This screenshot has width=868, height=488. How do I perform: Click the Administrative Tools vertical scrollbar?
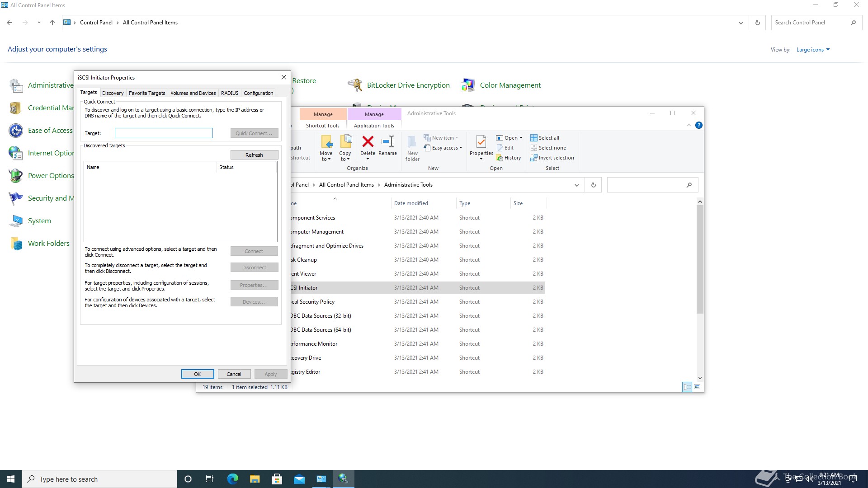click(x=700, y=259)
